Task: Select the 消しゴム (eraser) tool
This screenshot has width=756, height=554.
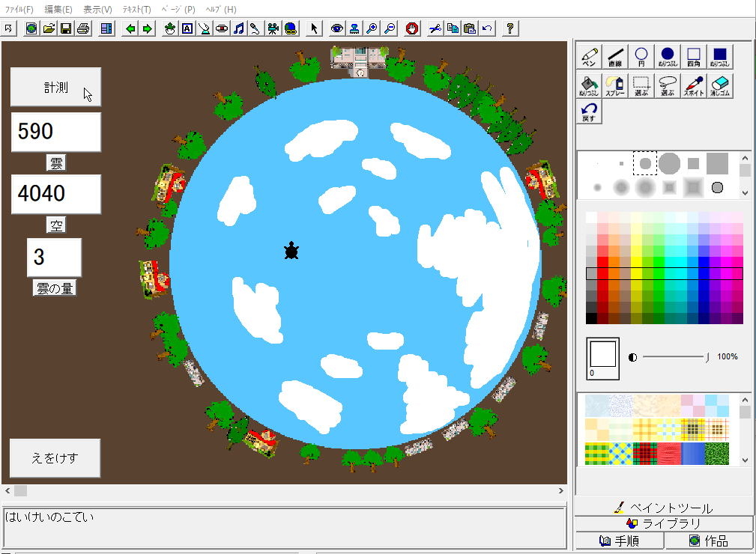Action: pos(719,86)
